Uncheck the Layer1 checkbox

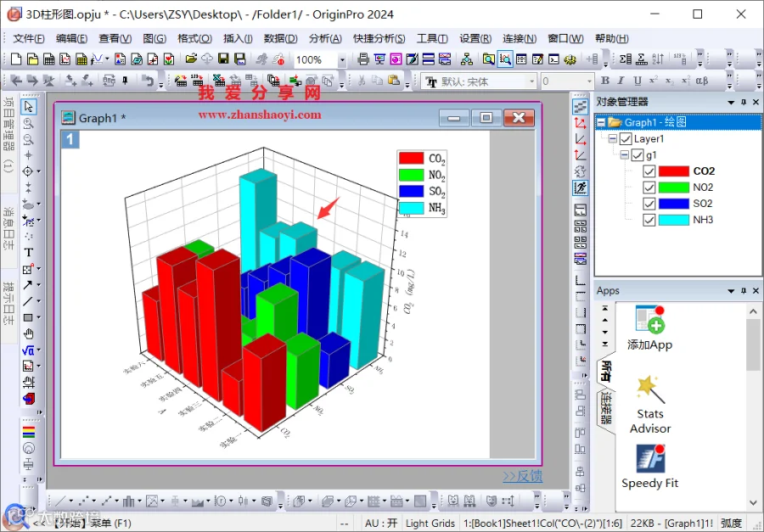tap(625, 139)
